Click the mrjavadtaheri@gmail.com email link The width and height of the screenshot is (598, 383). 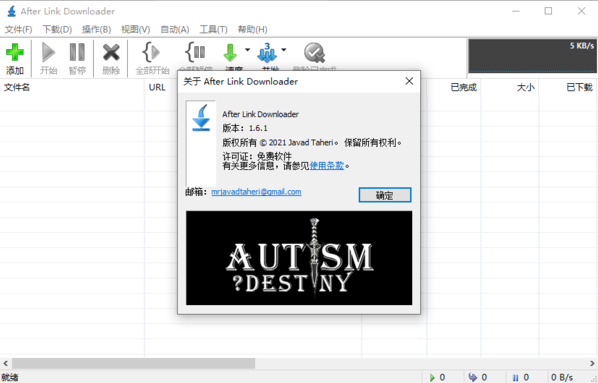click(256, 192)
